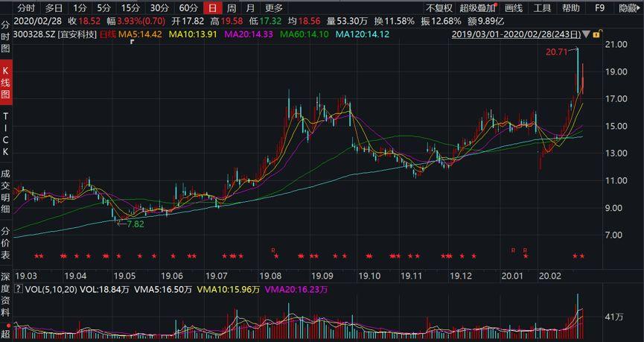This screenshot has height=342, width=644.
Task: Switch to 月 monthly period
Action: tap(250, 7)
